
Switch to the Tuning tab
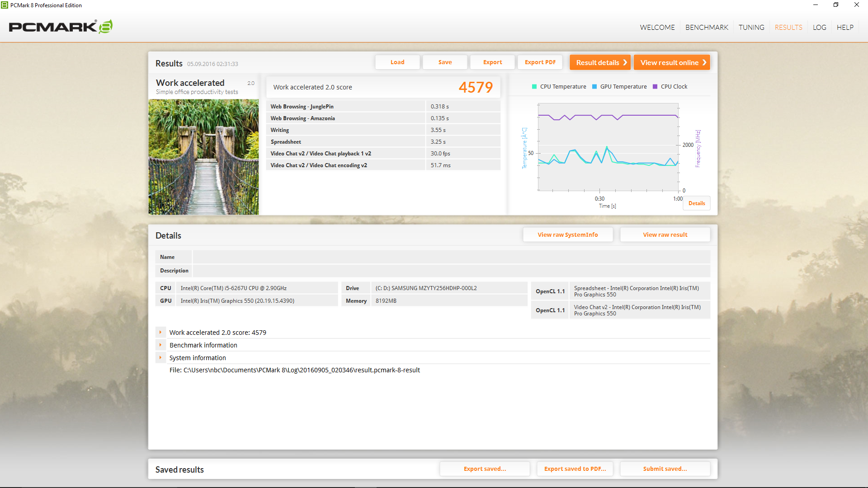tap(751, 28)
